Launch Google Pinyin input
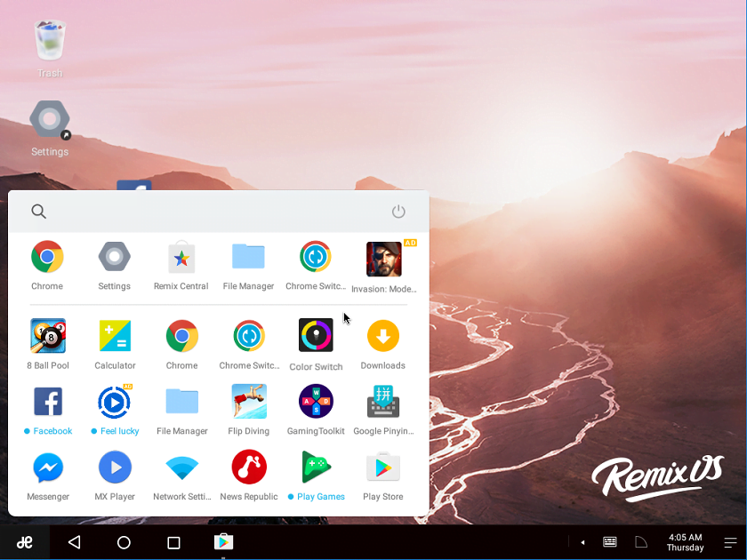This screenshot has width=747, height=560. 382,401
